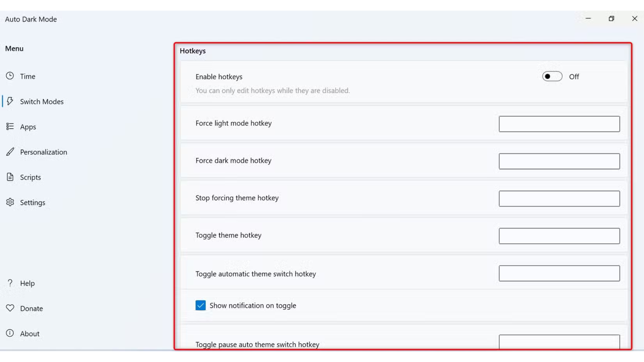This screenshot has height=362, width=644.
Task: Click the question mark Help icon
Action: 10,283
